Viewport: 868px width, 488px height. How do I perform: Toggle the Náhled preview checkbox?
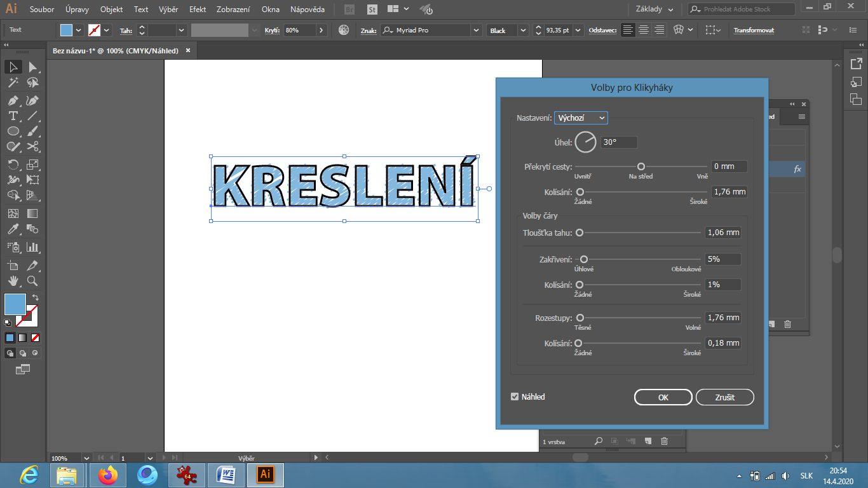click(515, 396)
